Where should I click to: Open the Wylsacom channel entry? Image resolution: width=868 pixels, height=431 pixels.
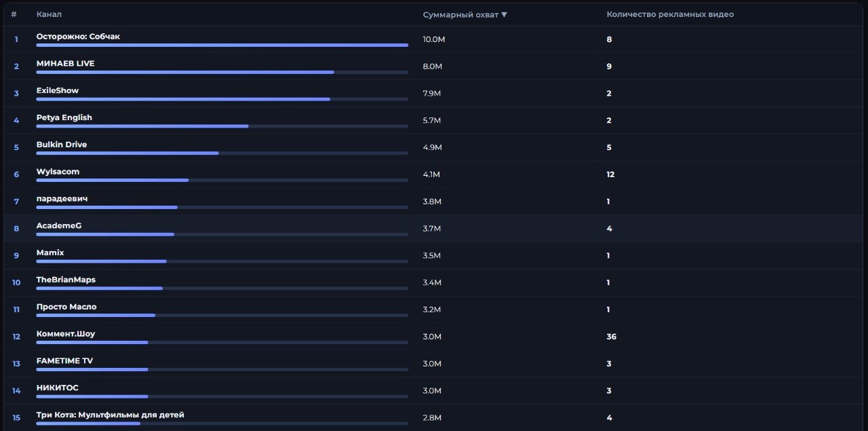tap(58, 172)
